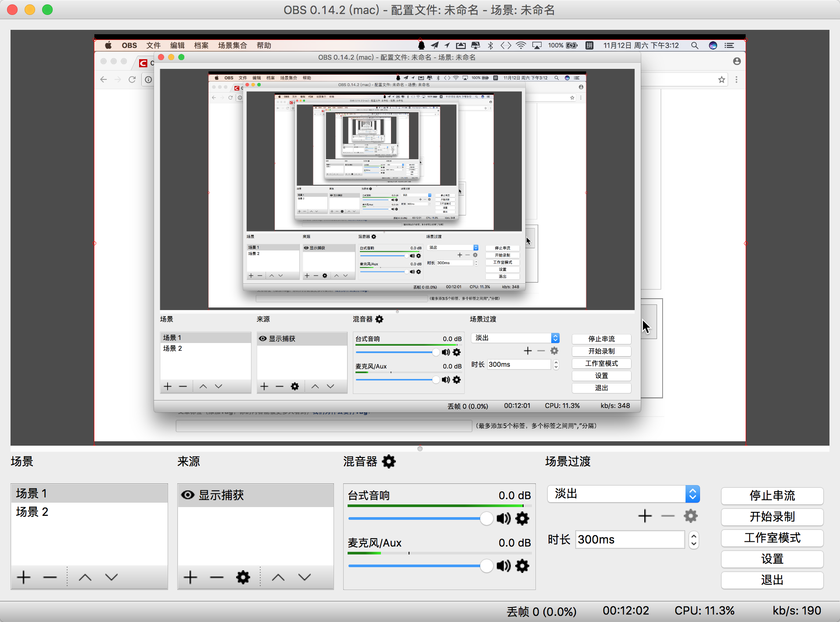Mute 台式音响 speaker icon

[x=504, y=518]
